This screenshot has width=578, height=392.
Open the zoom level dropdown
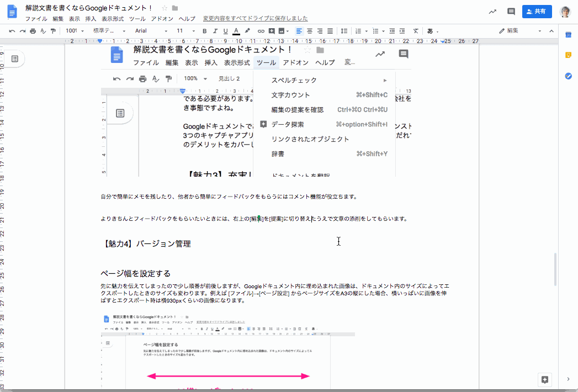75,31
